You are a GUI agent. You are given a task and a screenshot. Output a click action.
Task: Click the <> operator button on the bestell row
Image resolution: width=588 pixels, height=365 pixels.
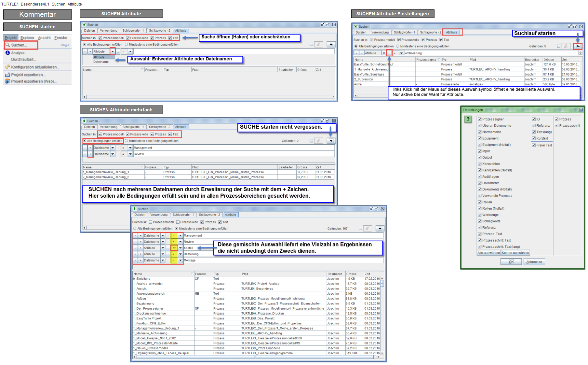pos(174,248)
